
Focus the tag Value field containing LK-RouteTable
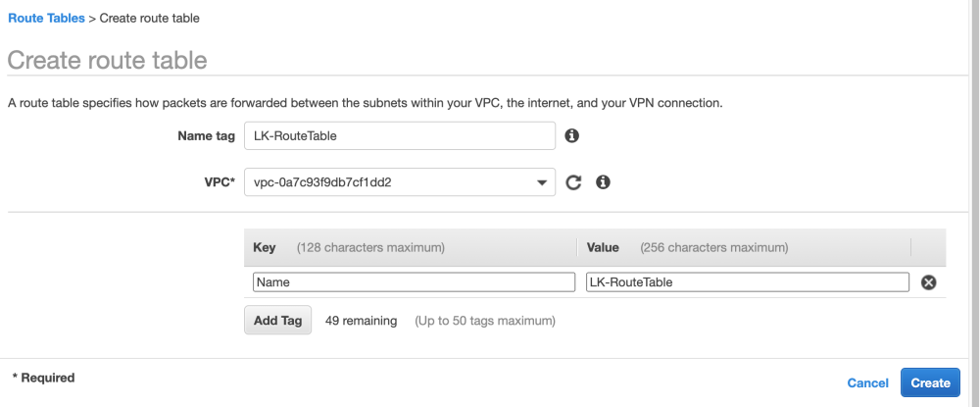tap(748, 282)
